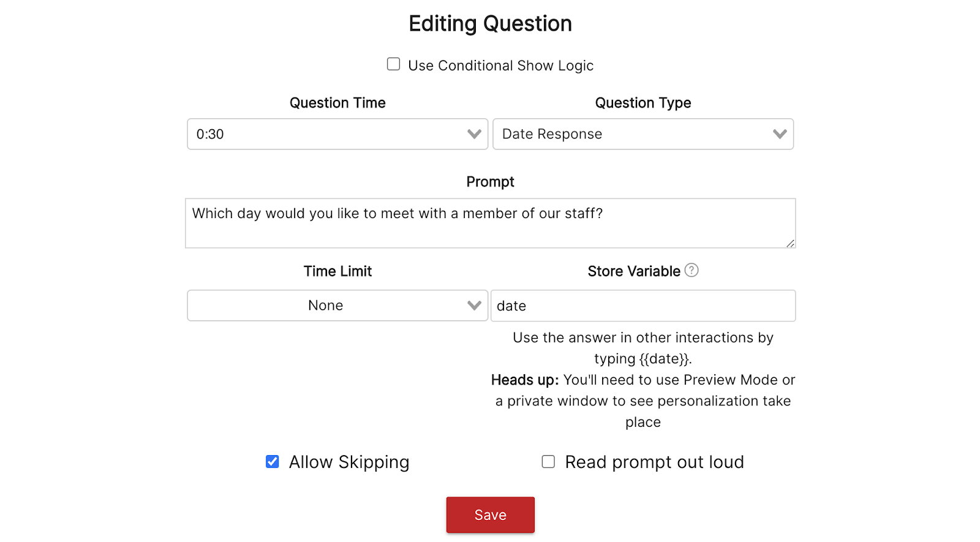Click the chevron arrow in Question Time field
This screenshot has height=542, width=980.
click(474, 134)
